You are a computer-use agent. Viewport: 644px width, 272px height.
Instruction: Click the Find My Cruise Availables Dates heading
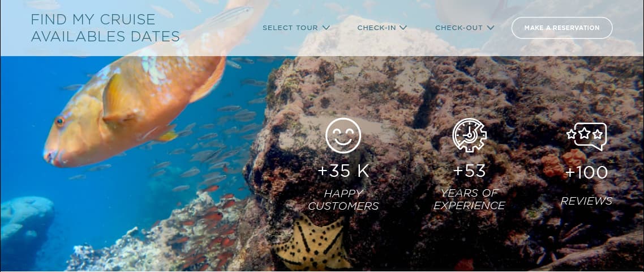coord(105,28)
